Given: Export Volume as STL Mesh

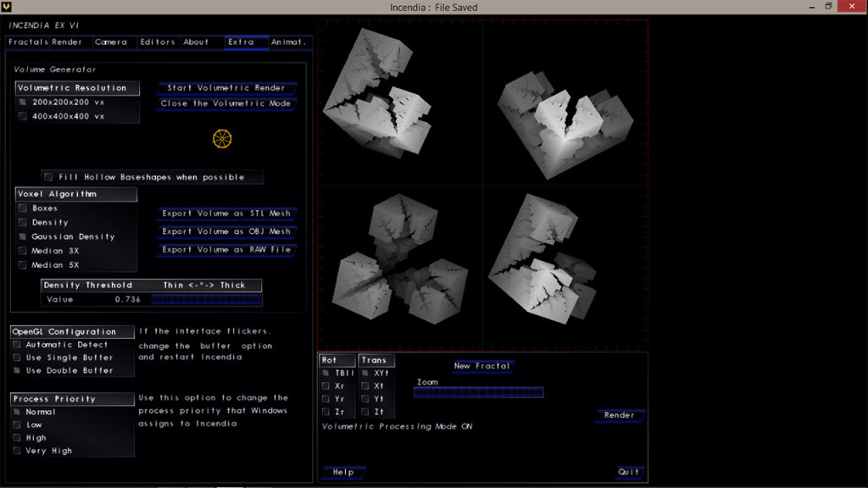Looking at the screenshot, I should point(226,213).
